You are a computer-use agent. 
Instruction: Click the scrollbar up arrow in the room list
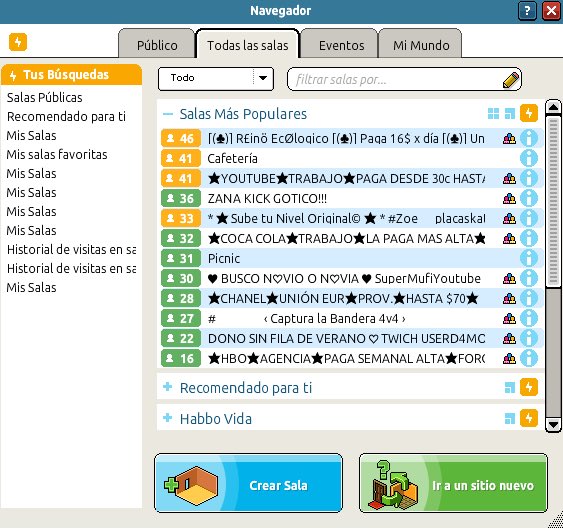click(553, 107)
